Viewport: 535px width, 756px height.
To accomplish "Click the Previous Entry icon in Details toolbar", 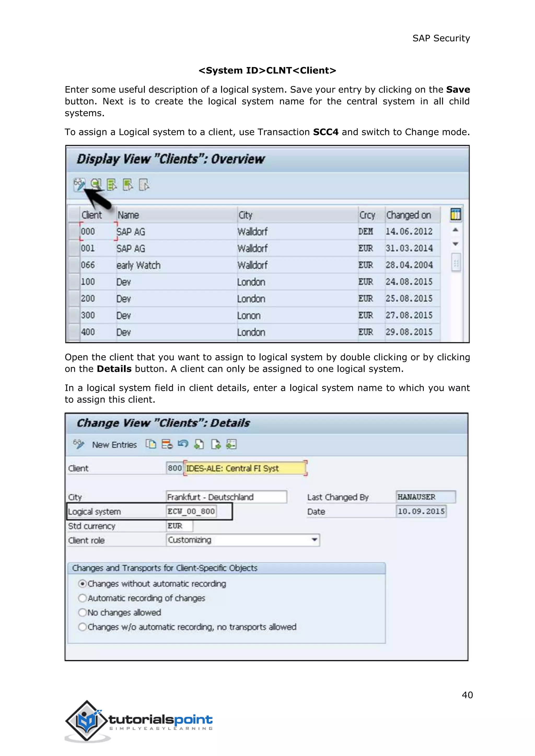I will pyautogui.click(x=199, y=444).
